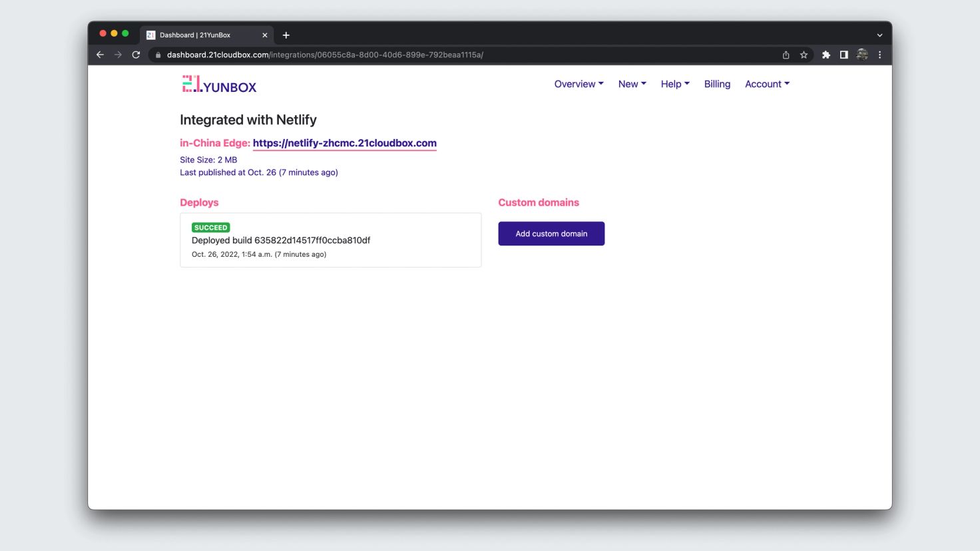Click the yellow macOS minimize button
The height and width of the screenshot is (551, 980).
(114, 33)
